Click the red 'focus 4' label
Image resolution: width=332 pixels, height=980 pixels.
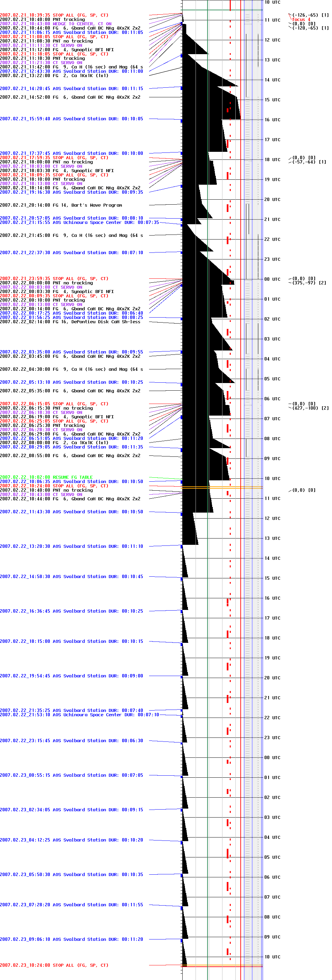tap(301, 19)
